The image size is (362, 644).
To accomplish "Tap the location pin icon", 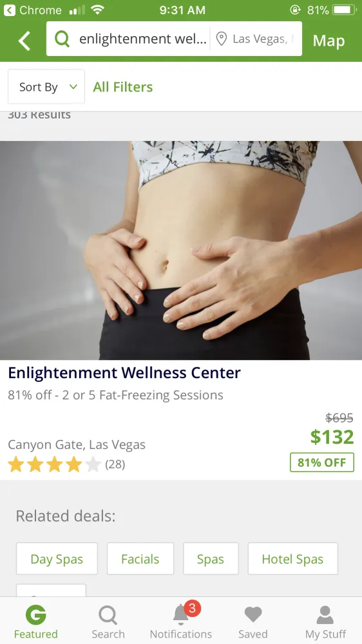I will (x=222, y=39).
